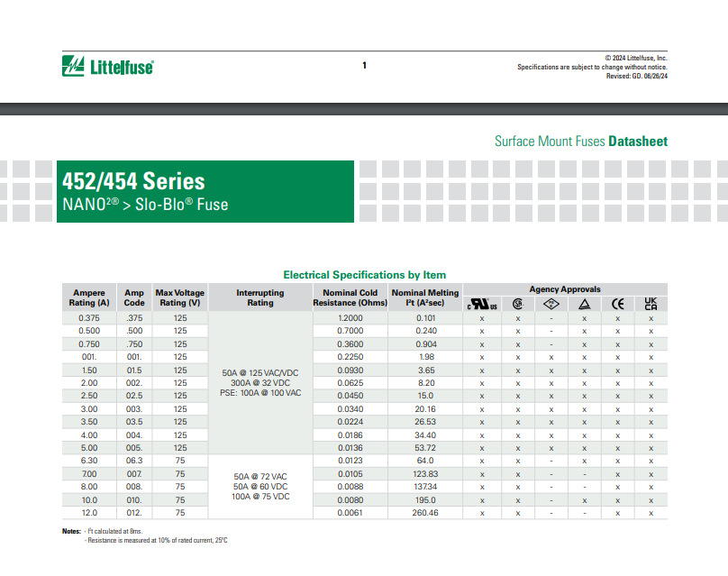Viewport: 728px width, 576px height.
Task: Select amp code '01.5' cell
Action: click(134, 370)
